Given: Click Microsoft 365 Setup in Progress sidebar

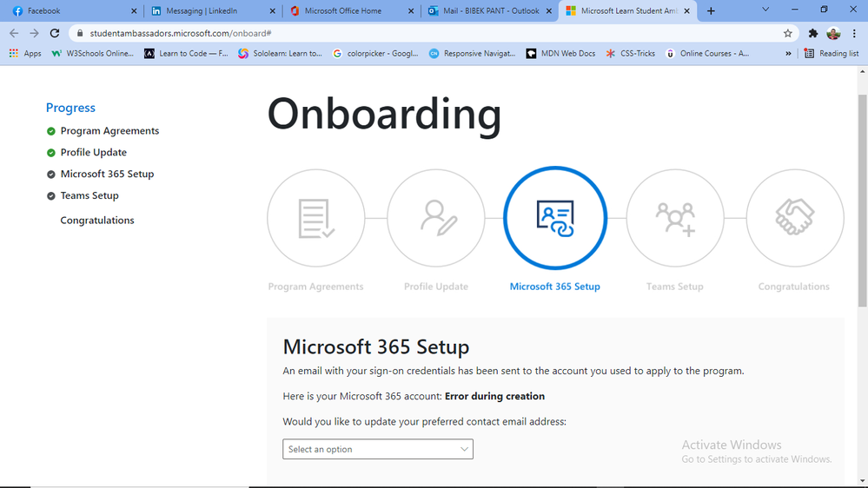Looking at the screenshot, I should (108, 175).
